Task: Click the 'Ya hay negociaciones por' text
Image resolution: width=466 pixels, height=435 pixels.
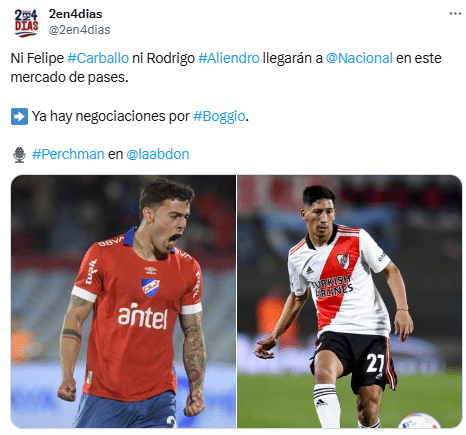Action: click(111, 116)
